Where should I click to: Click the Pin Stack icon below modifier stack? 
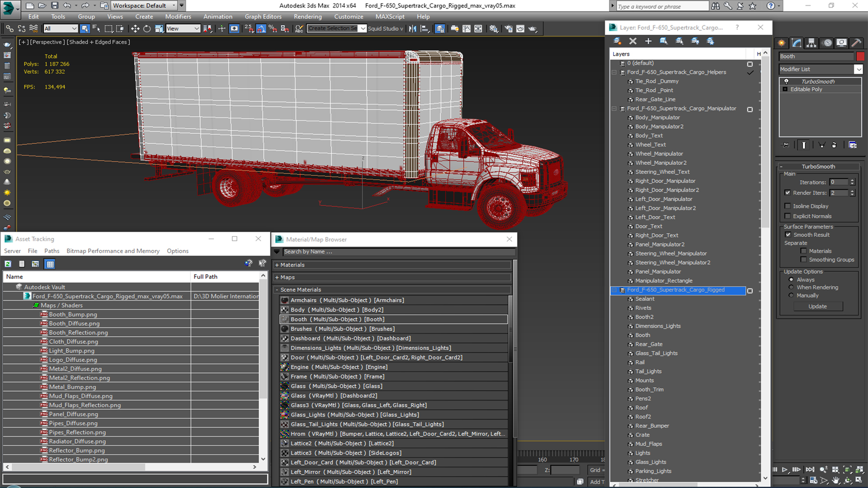tap(786, 145)
